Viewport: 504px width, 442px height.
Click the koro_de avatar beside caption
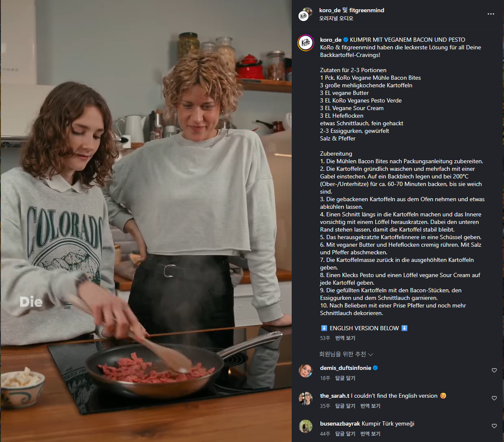click(x=306, y=43)
